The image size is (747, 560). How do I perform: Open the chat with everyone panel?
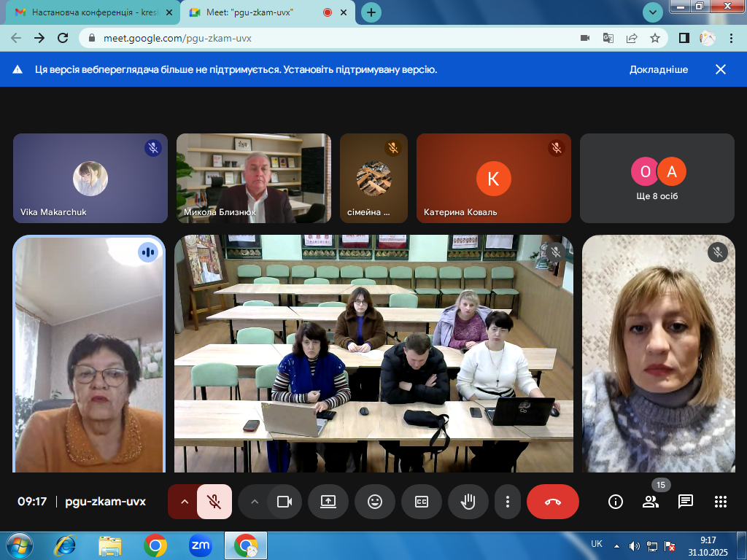coord(685,502)
